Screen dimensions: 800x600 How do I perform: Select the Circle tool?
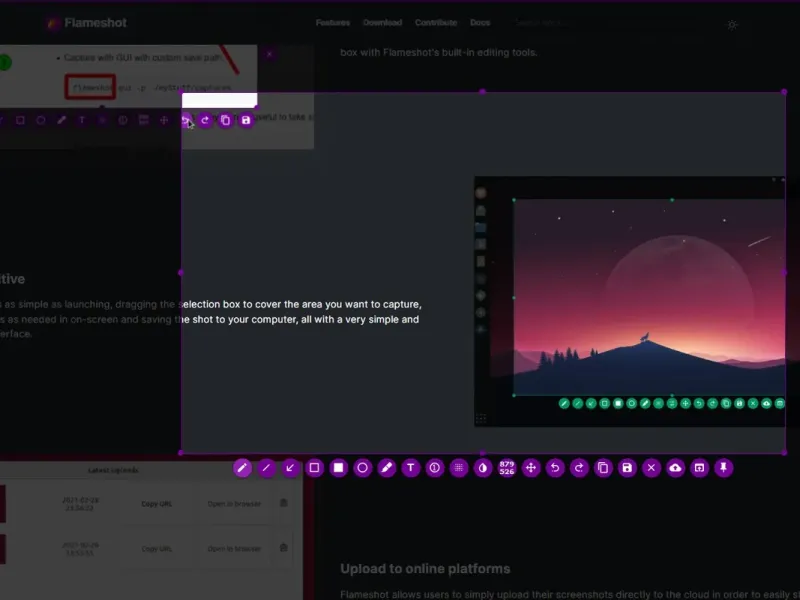pyautogui.click(x=362, y=468)
